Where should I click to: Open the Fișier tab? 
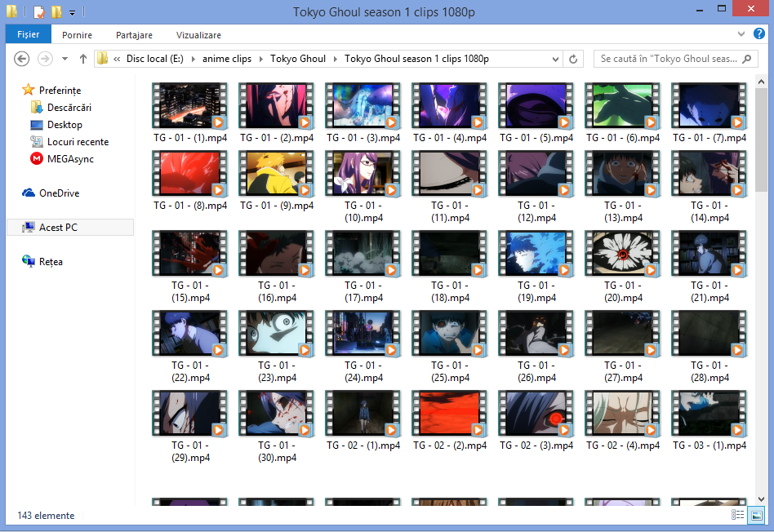pos(28,34)
